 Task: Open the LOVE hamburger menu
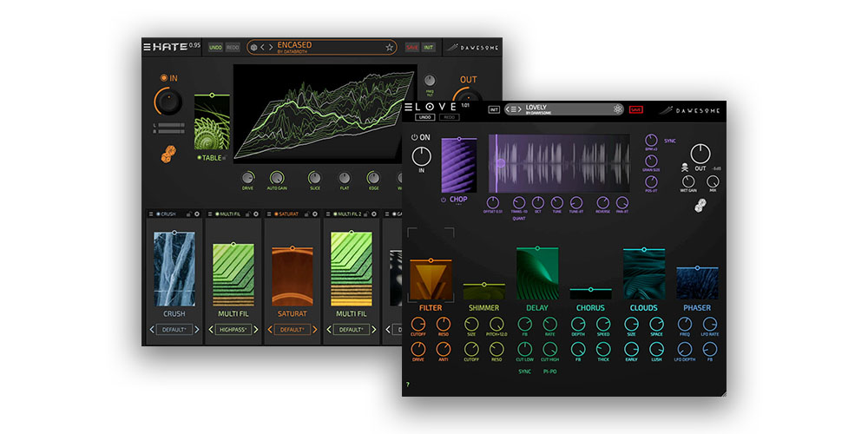tap(409, 108)
